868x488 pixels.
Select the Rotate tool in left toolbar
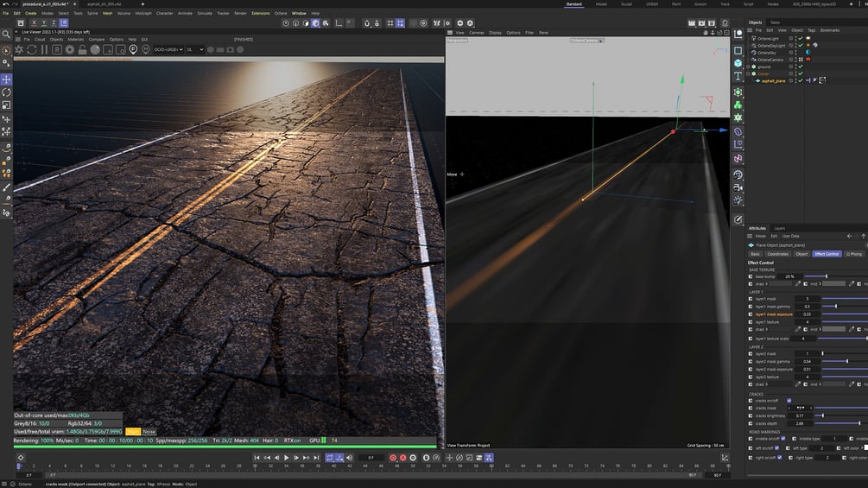click(6, 92)
